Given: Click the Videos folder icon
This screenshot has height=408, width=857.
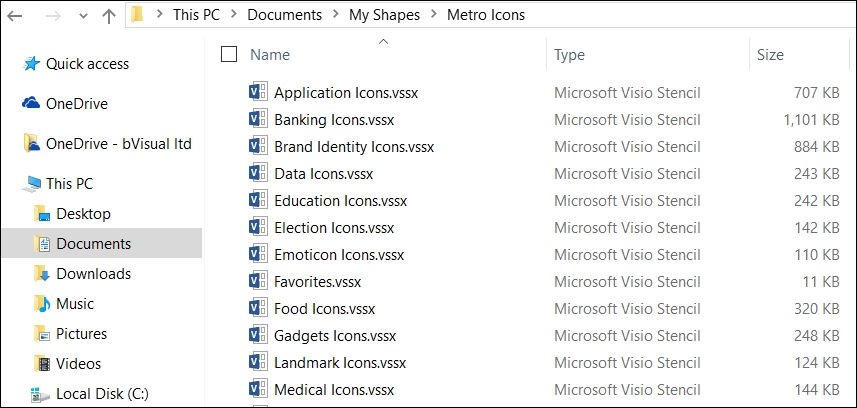Looking at the screenshot, I should pyautogui.click(x=42, y=364).
